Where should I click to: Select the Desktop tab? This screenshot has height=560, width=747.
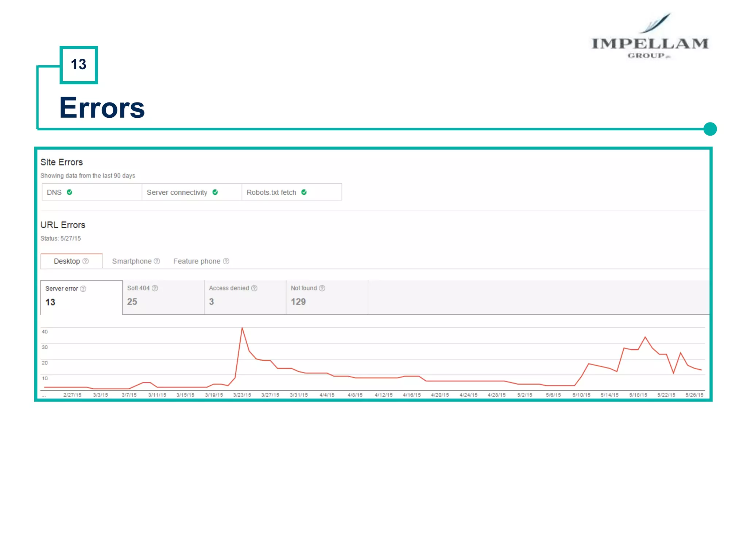pos(67,261)
